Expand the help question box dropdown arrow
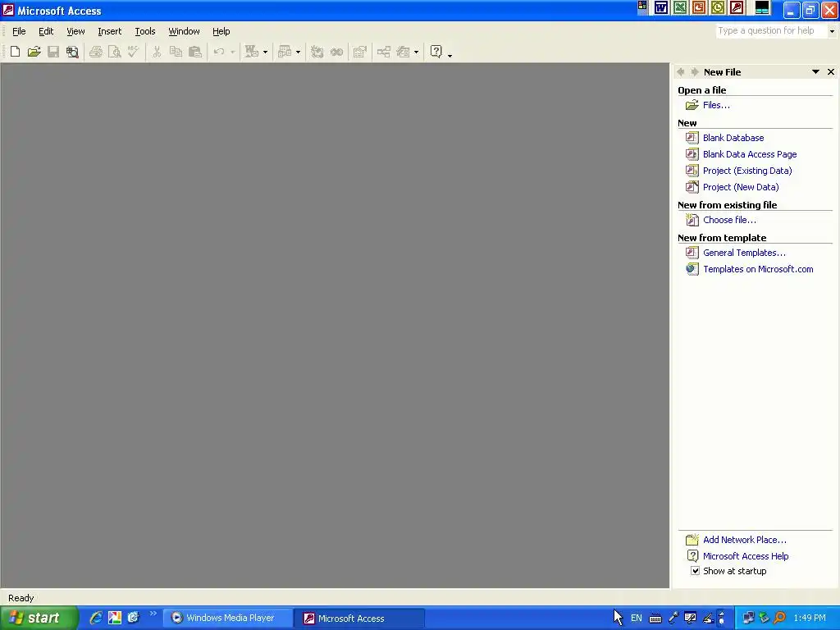Viewport: 840px width, 630px height. [832, 31]
